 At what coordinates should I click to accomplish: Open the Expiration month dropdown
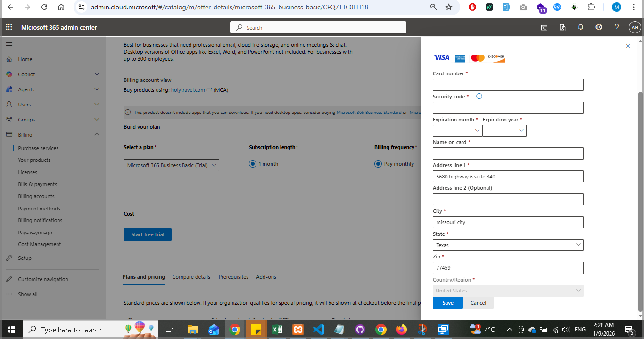coord(457,130)
